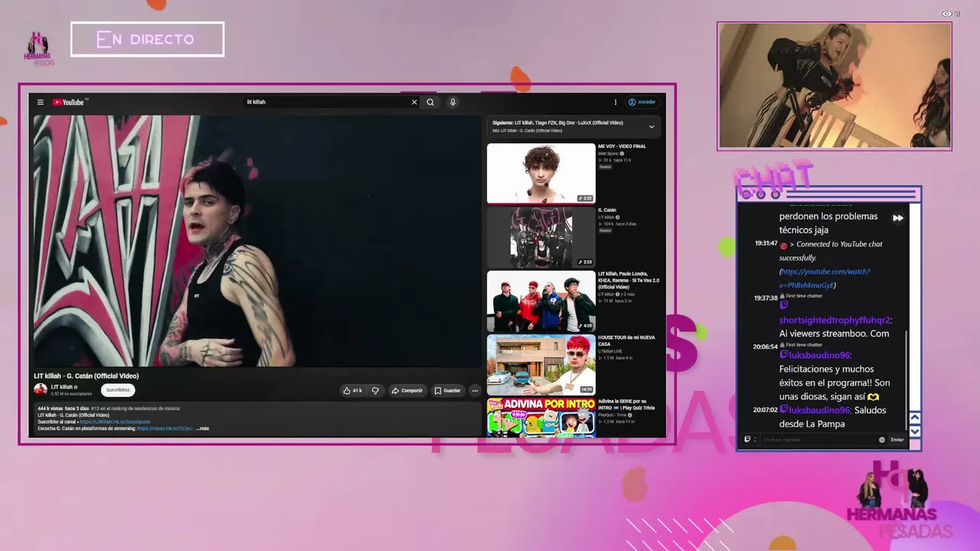The width and height of the screenshot is (980, 551).
Task: Open 'HOUSE TOUR de mi NUEVA CASA' thumbnail
Action: coord(541,364)
